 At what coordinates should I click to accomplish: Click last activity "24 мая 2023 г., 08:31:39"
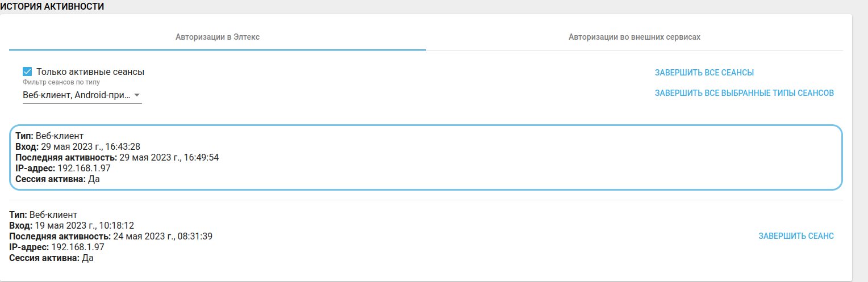(162, 236)
